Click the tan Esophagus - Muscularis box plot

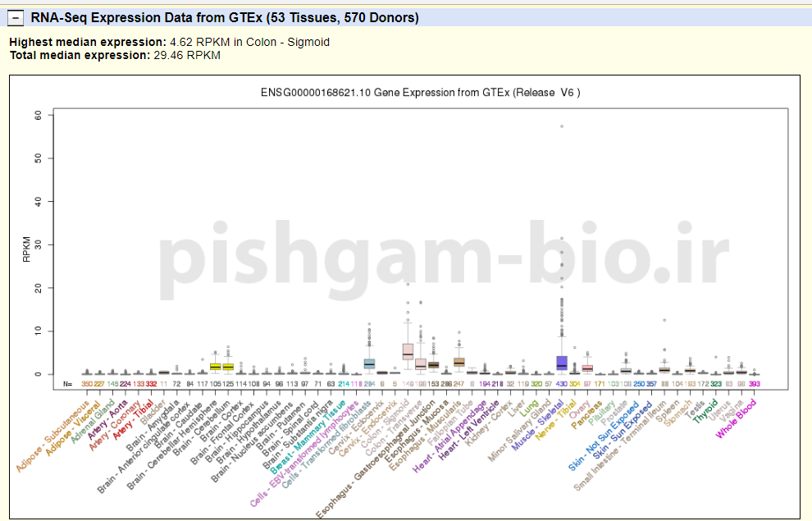[459, 362]
